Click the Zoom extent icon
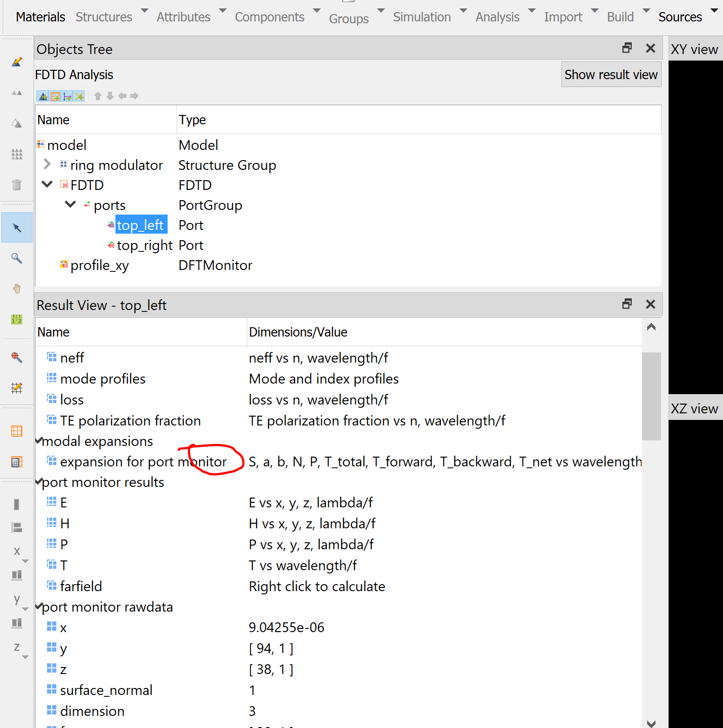723x728 pixels. [17, 357]
